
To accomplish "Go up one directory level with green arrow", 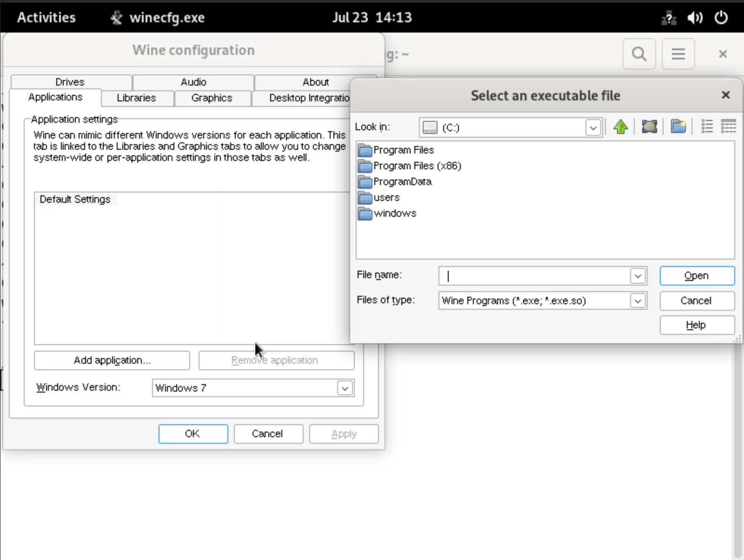I will click(620, 127).
